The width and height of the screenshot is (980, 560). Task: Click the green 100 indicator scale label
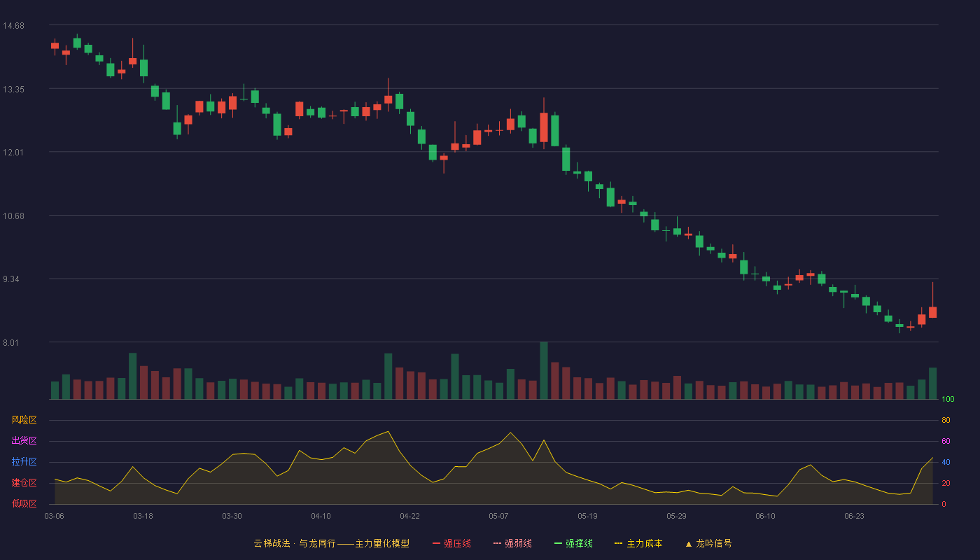(x=948, y=399)
